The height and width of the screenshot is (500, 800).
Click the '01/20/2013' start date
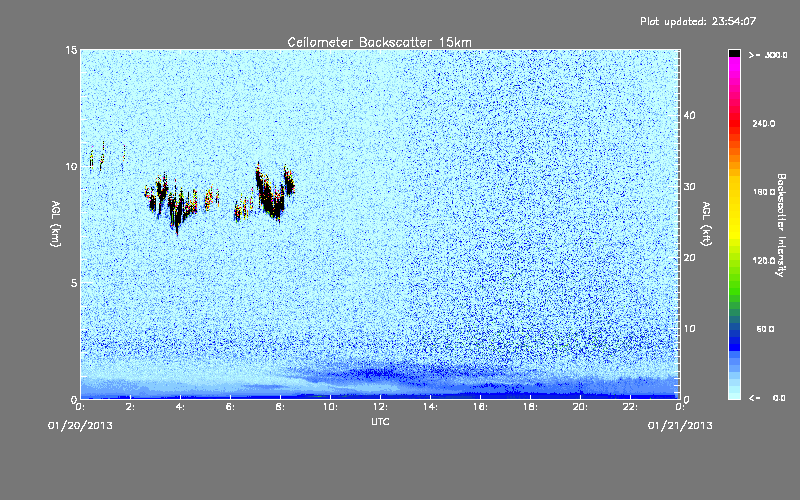[80, 426]
